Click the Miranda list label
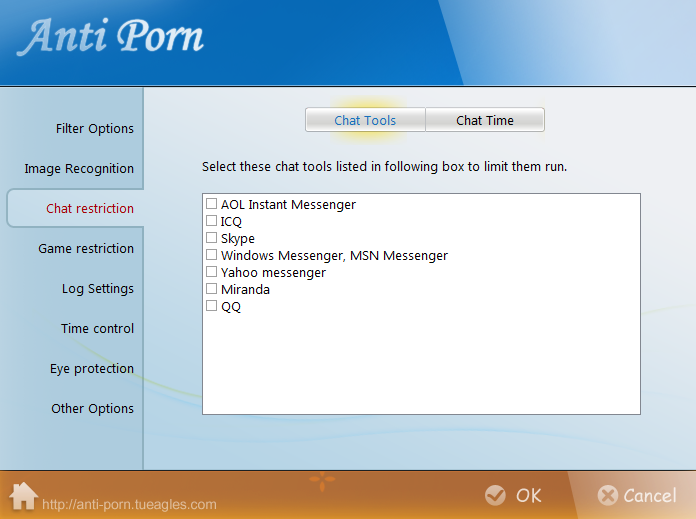Image resolution: width=696 pixels, height=519 pixels. tap(245, 289)
